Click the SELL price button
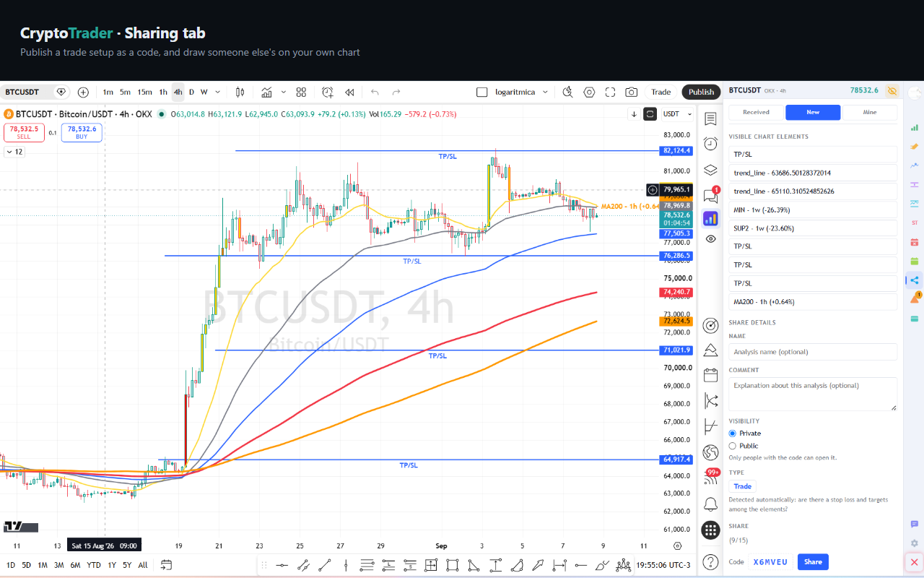 coord(23,132)
